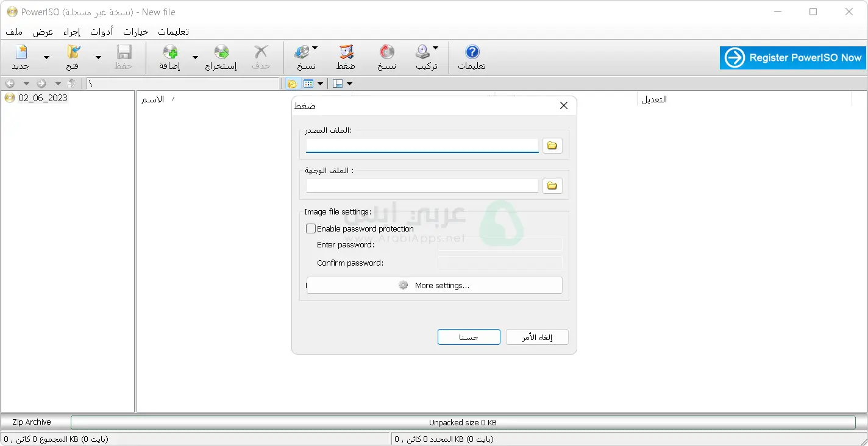Expand the dropdown arrow next to New (جديد)
Viewport: 868px width, 446px height.
click(46, 58)
